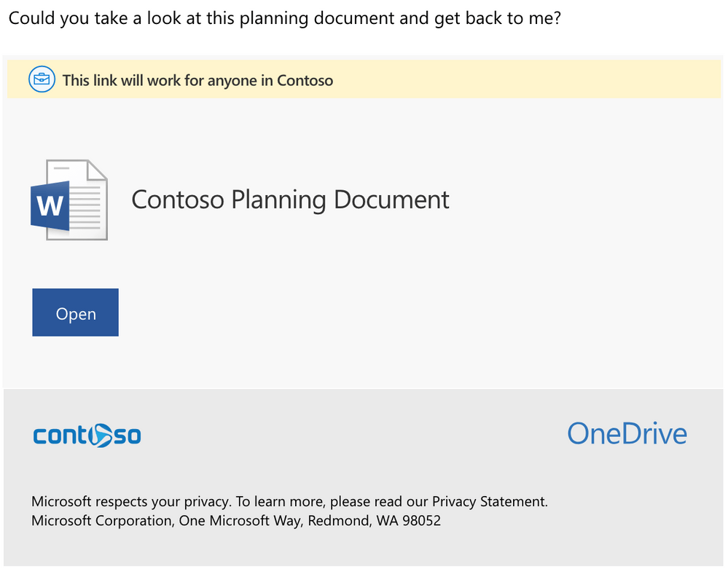Click the Contoso Planning Document title
Image resolution: width=728 pixels, height=571 pixels.
(x=289, y=199)
